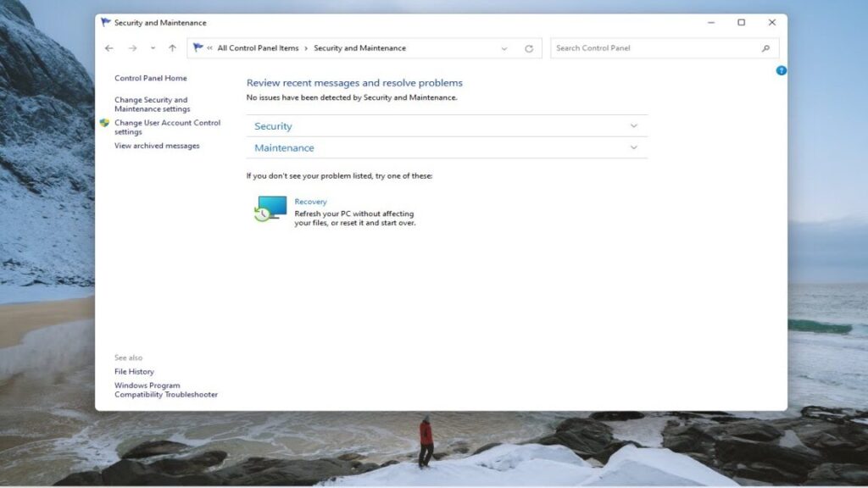Click the Recovery monitor icon
868x488 pixels.
pyautogui.click(x=270, y=208)
